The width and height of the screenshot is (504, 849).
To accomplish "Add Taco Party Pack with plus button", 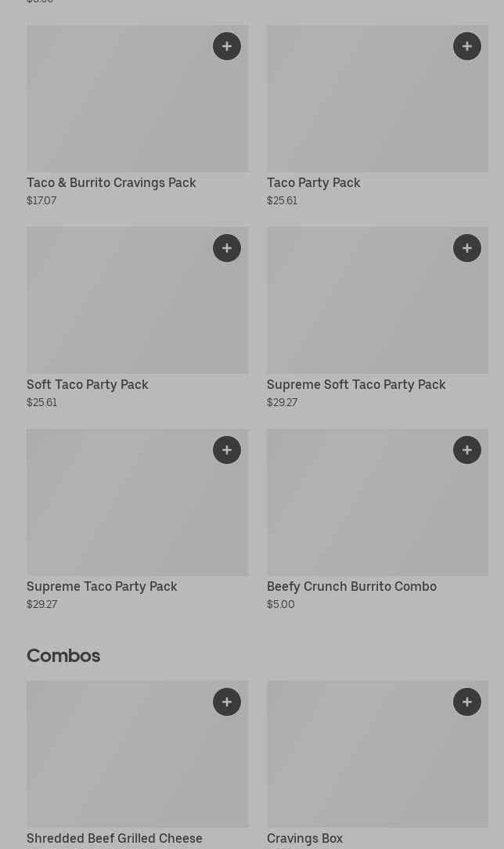I will point(467,46).
